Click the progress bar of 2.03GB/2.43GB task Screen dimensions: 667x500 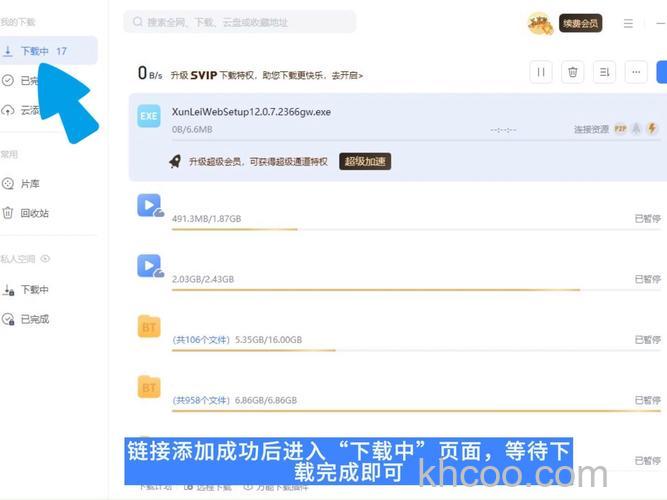click(x=416, y=290)
